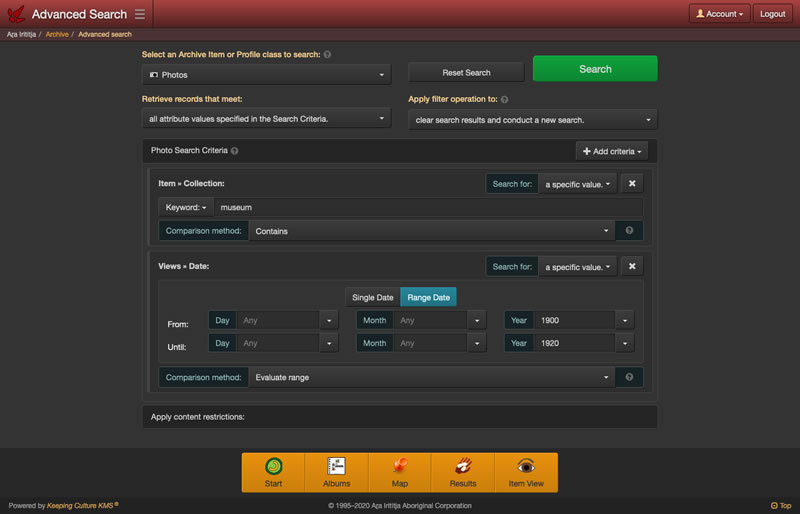Open the hamburger menu beside Advanced Search
800x514 pixels.
139,14
